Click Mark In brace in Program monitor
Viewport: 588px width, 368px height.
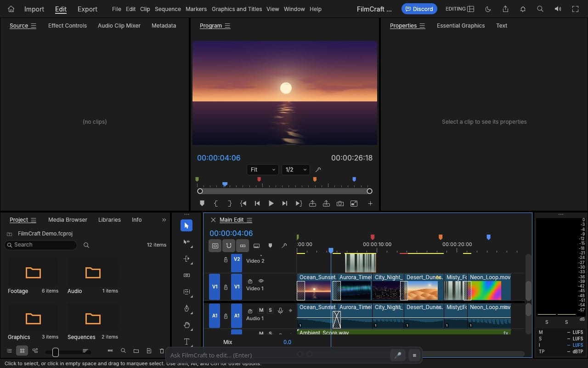216,203
